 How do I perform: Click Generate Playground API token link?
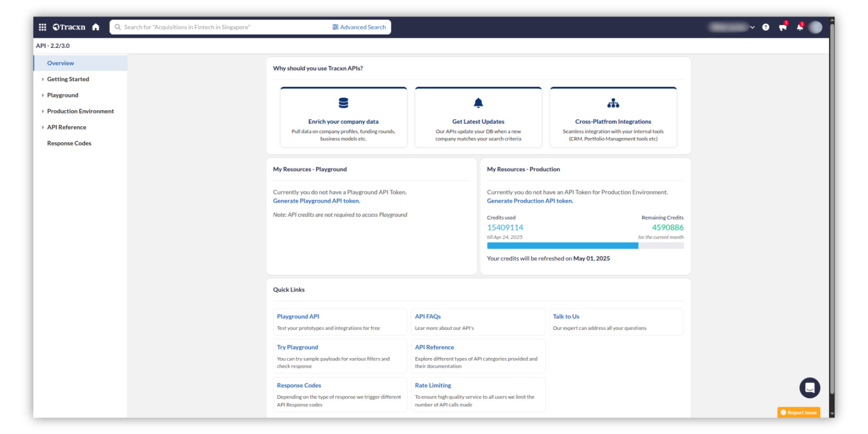click(316, 201)
